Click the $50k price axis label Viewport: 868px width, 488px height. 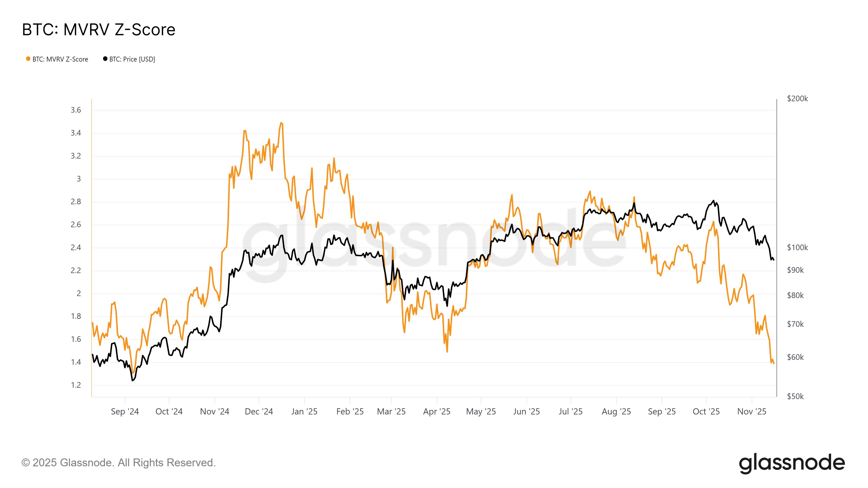795,396
